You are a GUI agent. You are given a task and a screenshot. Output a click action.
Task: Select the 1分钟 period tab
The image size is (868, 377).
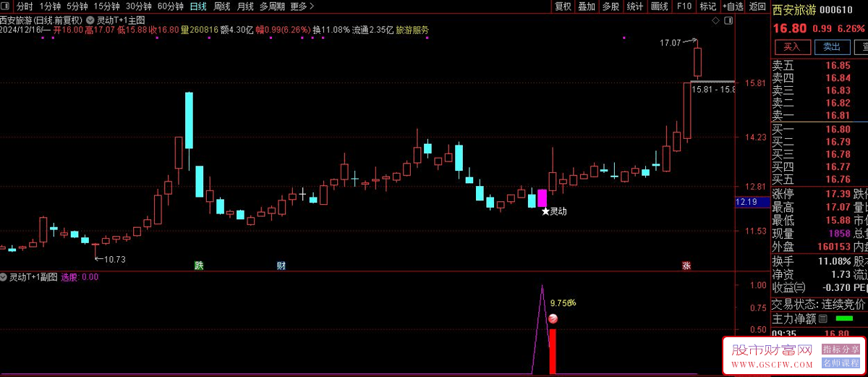(49, 7)
